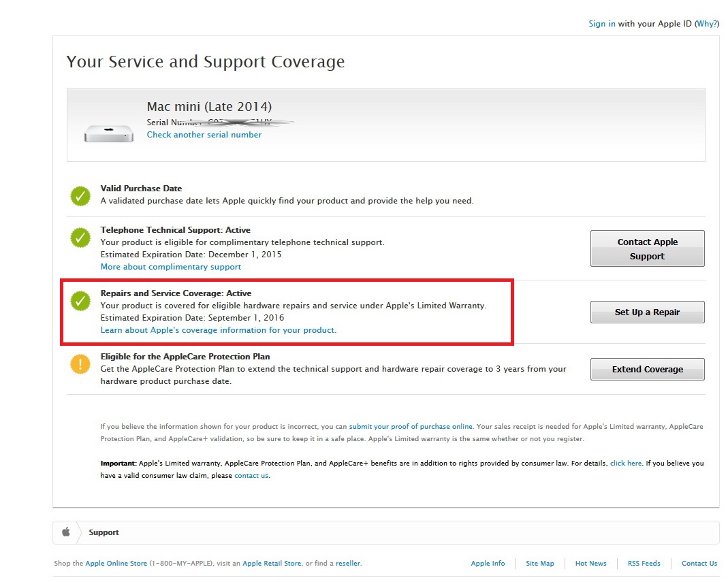
Task: Open More about complimentary support
Action: coord(171,267)
